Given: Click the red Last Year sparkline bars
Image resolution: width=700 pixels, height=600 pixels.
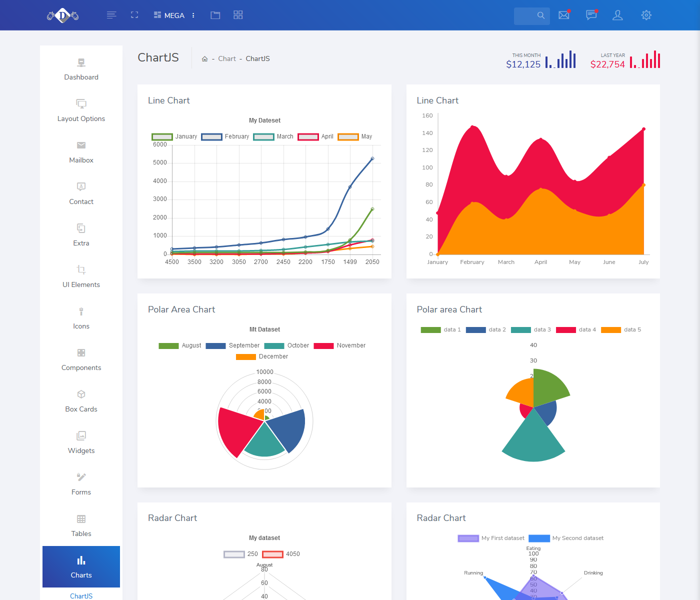Looking at the screenshot, I should [x=645, y=59].
